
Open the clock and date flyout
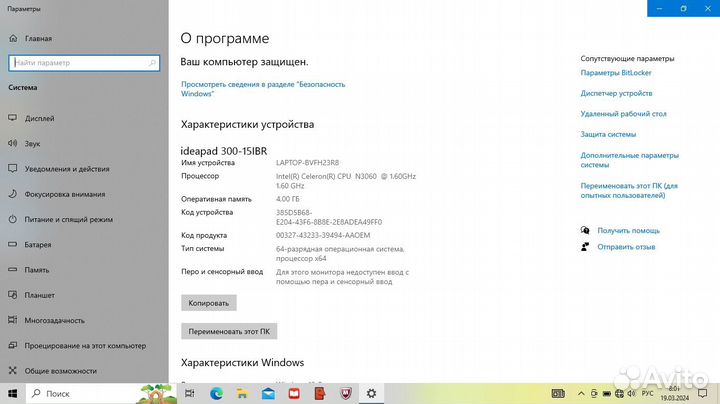click(x=675, y=393)
